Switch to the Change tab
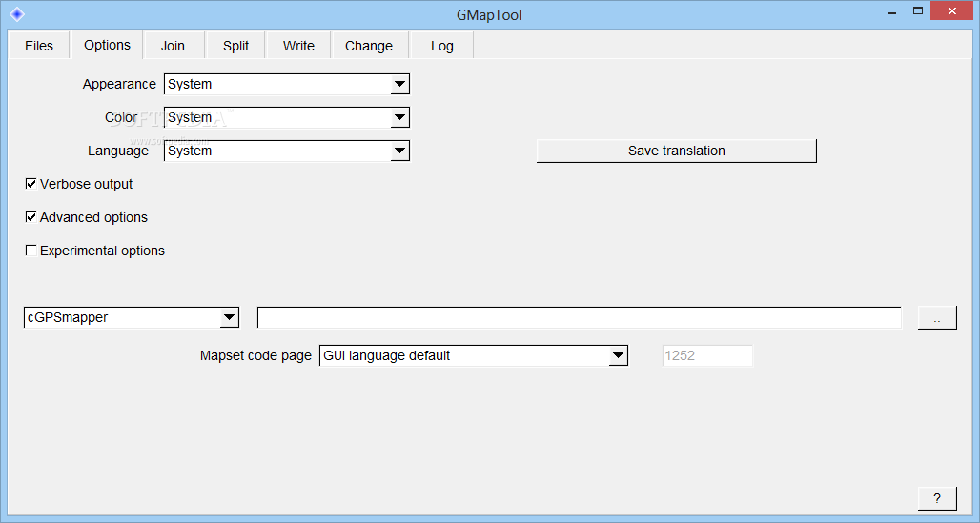 pos(369,46)
